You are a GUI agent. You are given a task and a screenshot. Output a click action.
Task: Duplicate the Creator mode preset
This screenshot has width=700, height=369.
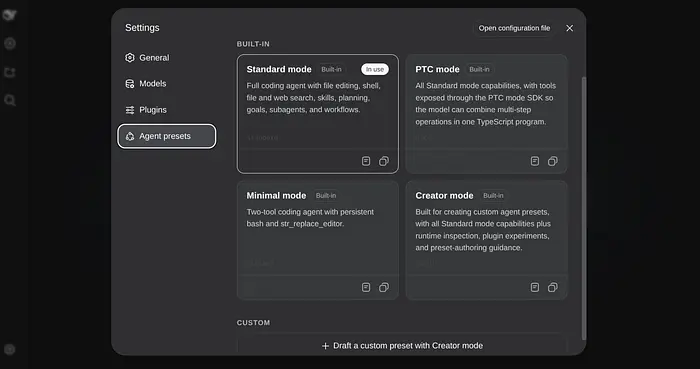(x=552, y=287)
